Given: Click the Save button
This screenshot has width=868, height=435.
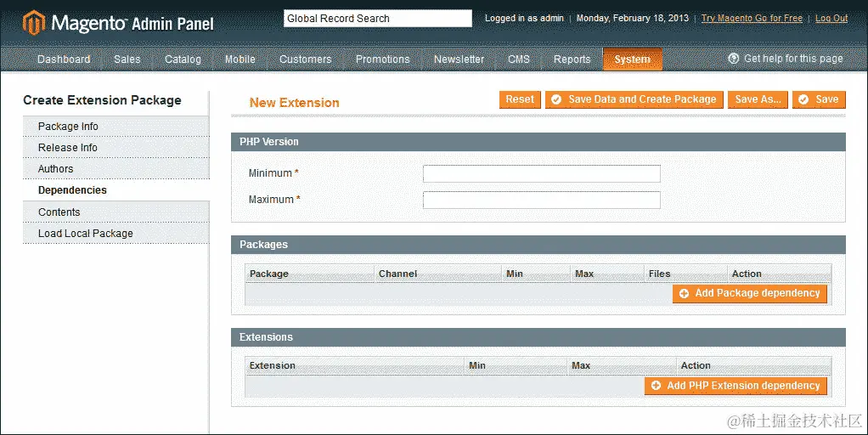Looking at the screenshot, I should [820, 99].
